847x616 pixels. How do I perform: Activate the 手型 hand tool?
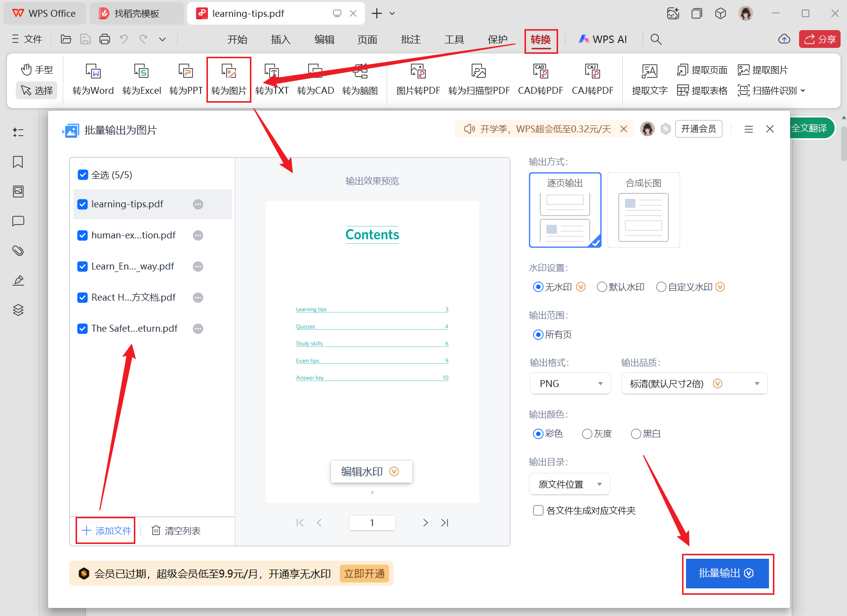(x=37, y=69)
